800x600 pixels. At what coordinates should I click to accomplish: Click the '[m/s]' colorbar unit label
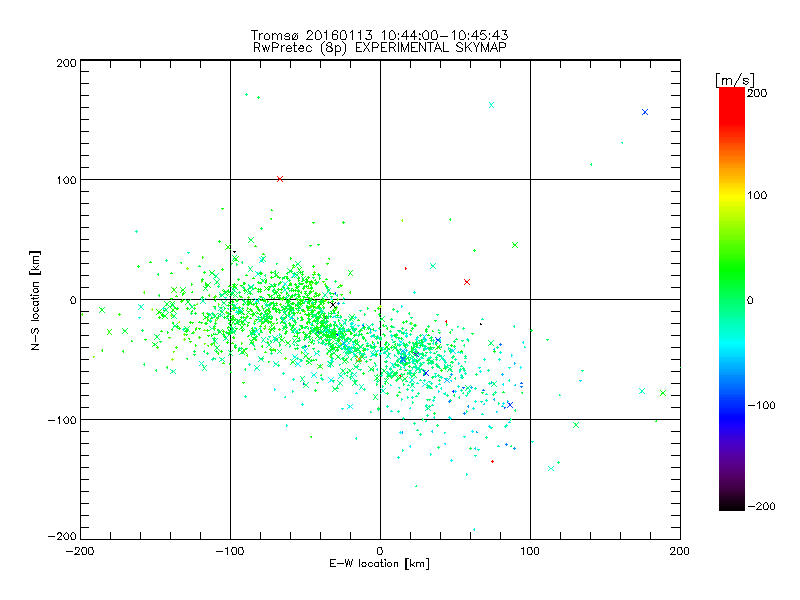[x=734, y=80]
